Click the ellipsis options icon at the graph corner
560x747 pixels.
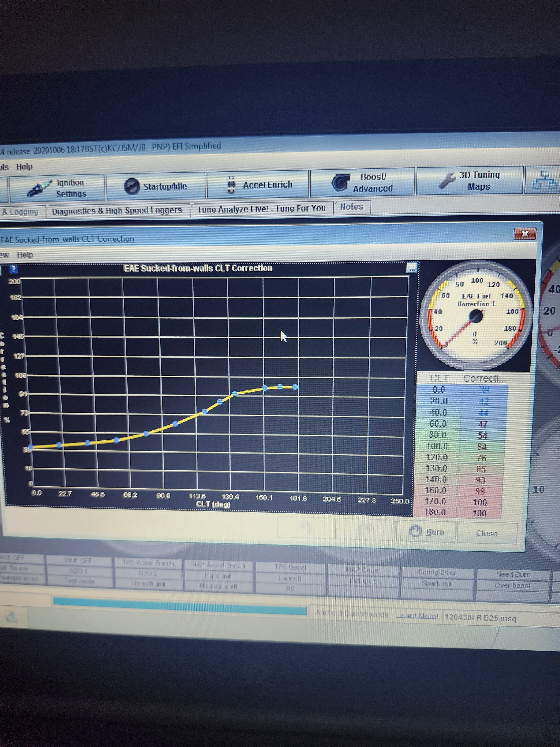pyautogui.click(x=412, y=268)
